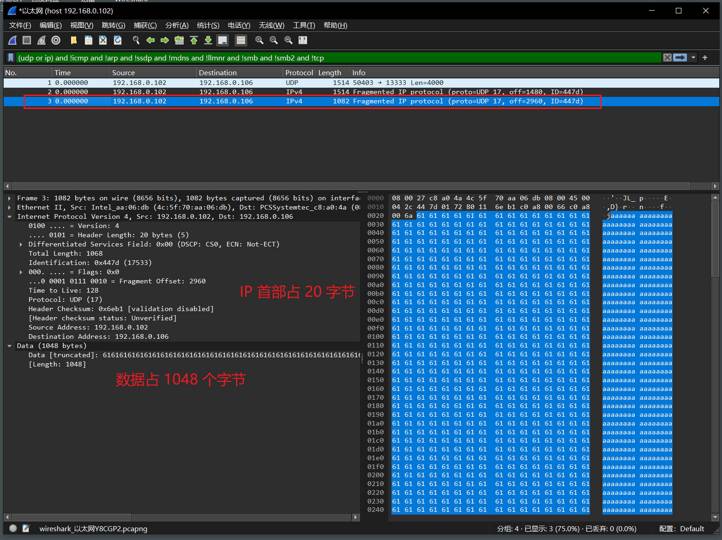Screen dimensions: 722x540
Task: Clear the display filter expression
Action: [x=668, y=58]
